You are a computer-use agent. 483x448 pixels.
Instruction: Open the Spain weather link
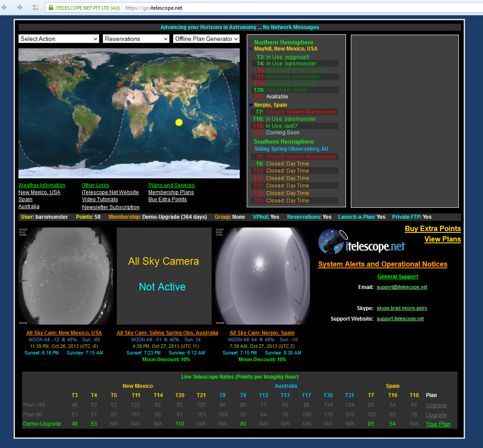point(25,199)
